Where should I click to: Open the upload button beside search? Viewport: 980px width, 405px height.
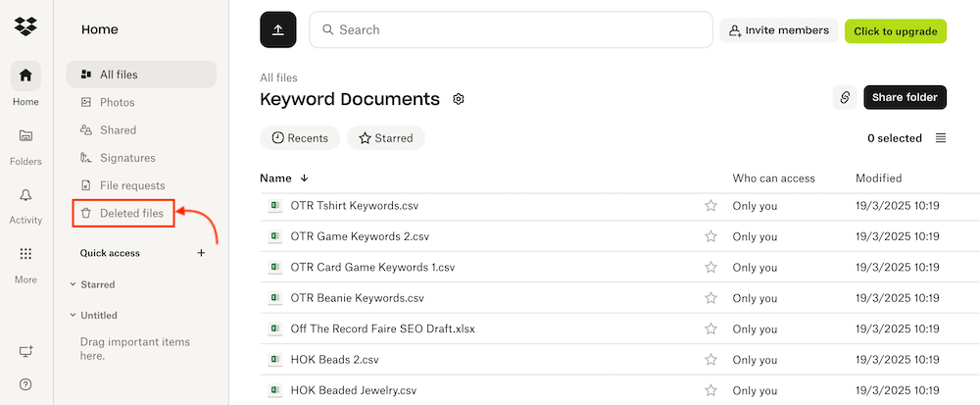coord(278,29)
